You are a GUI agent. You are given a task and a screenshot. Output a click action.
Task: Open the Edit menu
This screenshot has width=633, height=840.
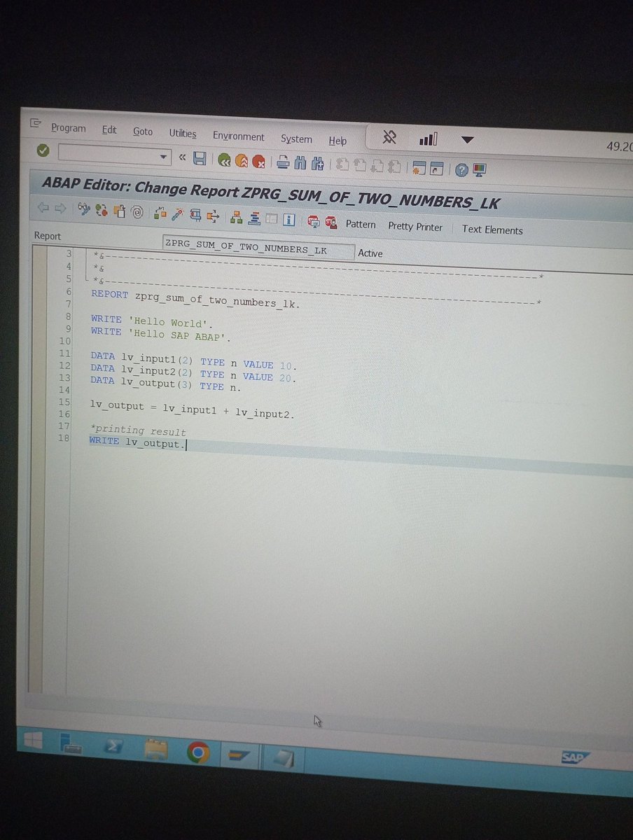coord(109,130)
